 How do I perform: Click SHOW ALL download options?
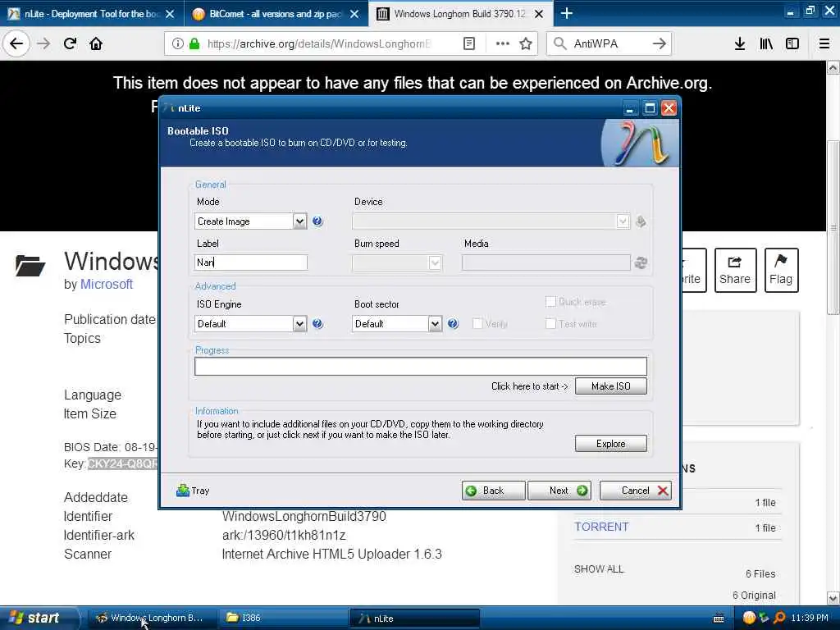[x=599, y=569]
